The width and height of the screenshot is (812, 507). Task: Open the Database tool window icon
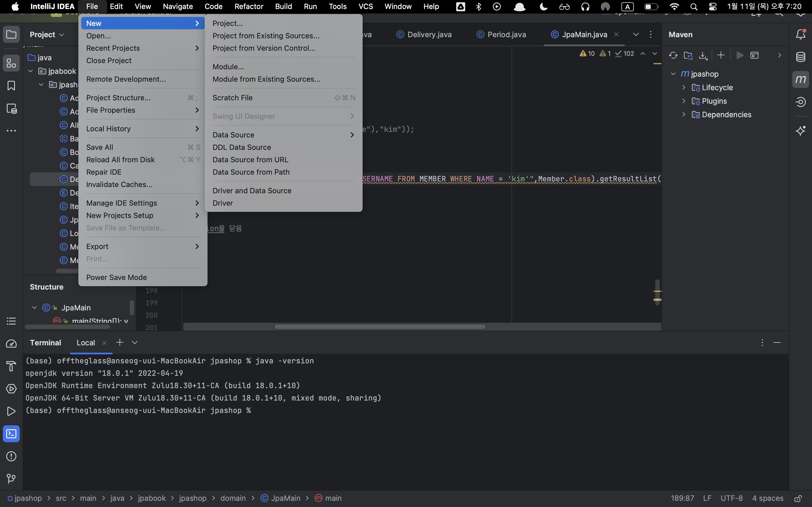click(801, 57)
